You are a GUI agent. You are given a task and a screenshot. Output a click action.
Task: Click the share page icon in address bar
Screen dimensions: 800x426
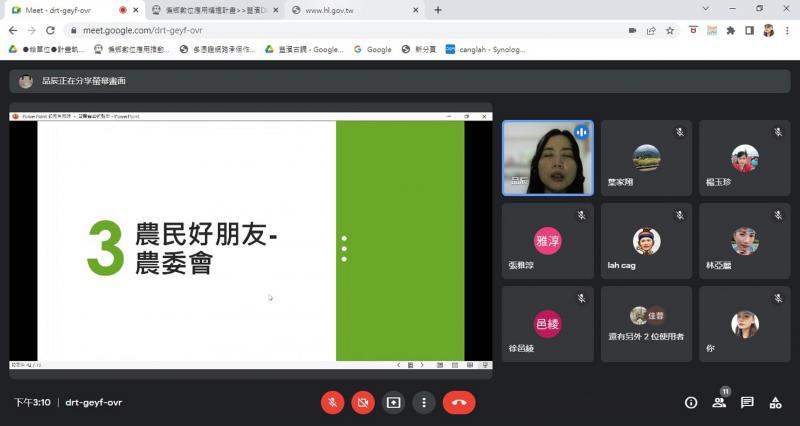tap(651, 31)
